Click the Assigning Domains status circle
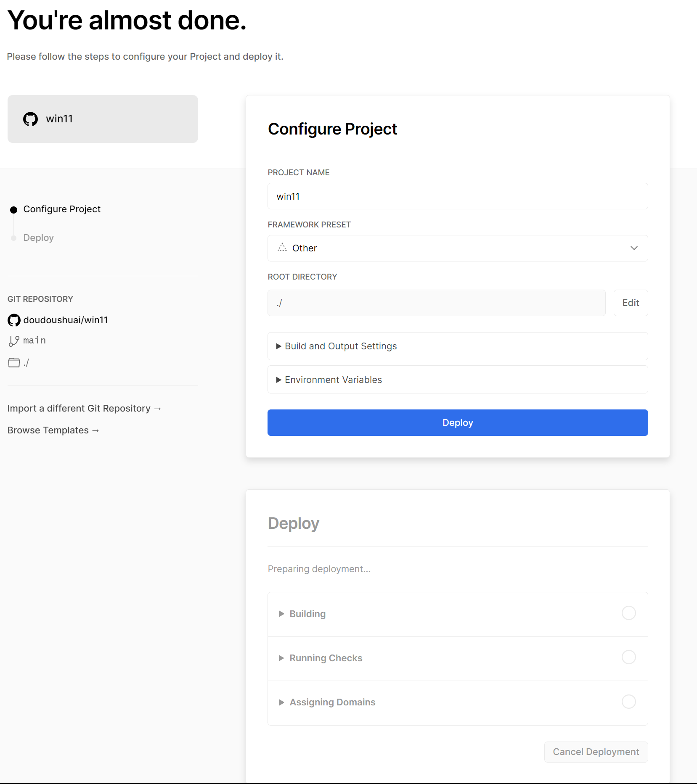 (x=628, y=702)
